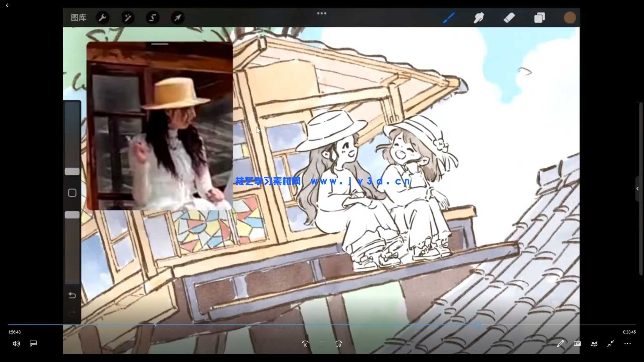Screen dimensions: 644x362
Task: Open the Actions wrench menu
Action: [103, 17]
